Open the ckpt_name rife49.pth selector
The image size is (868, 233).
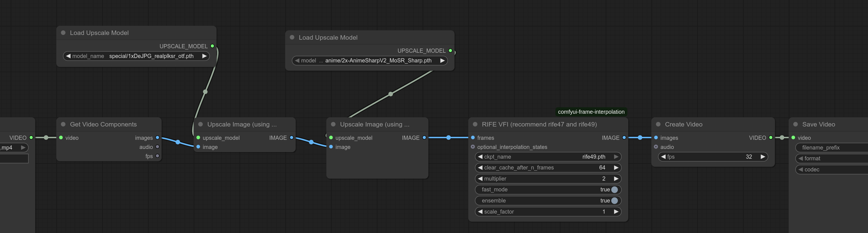[x=548, y=157]
